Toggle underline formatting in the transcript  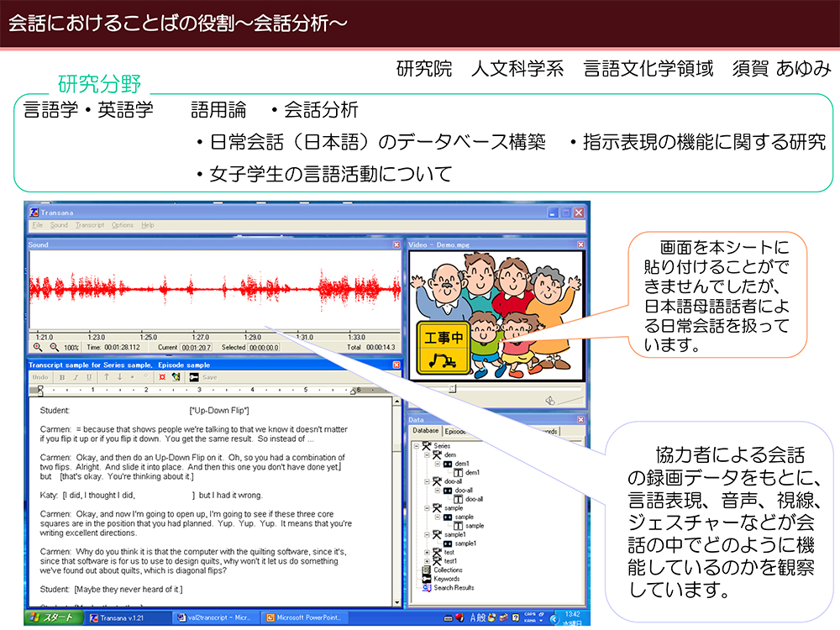tap(89, 377)
